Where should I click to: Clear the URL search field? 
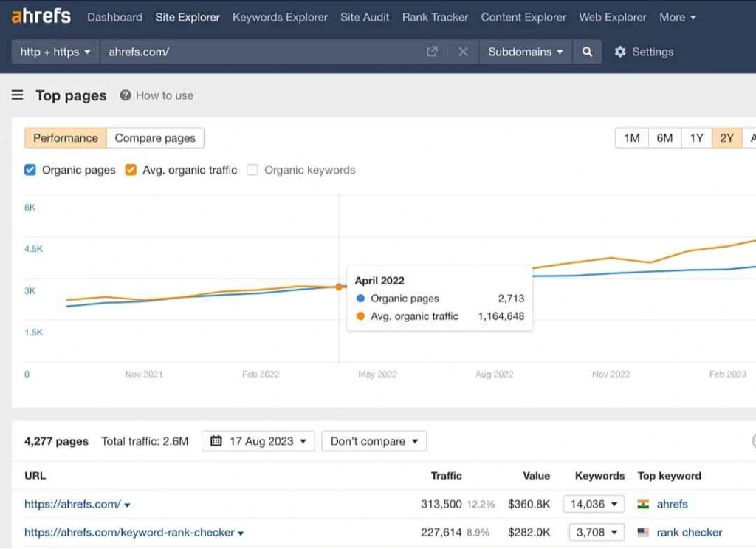(x=463, y=52)
